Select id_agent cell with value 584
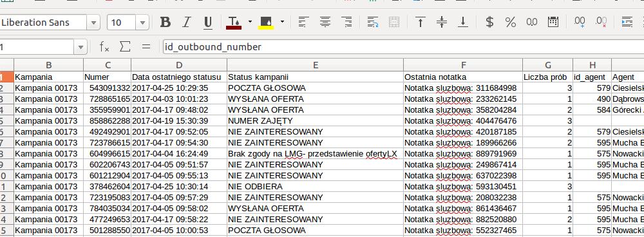 (592, 109)
